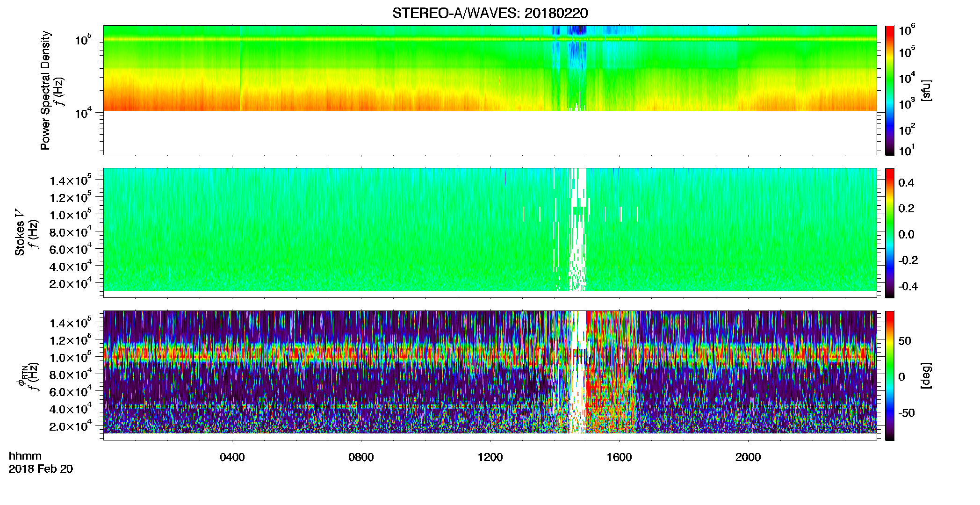This screenshot has width=980, height=505.
Task: Click the Stokes V axis label
Action: point(20,232)
